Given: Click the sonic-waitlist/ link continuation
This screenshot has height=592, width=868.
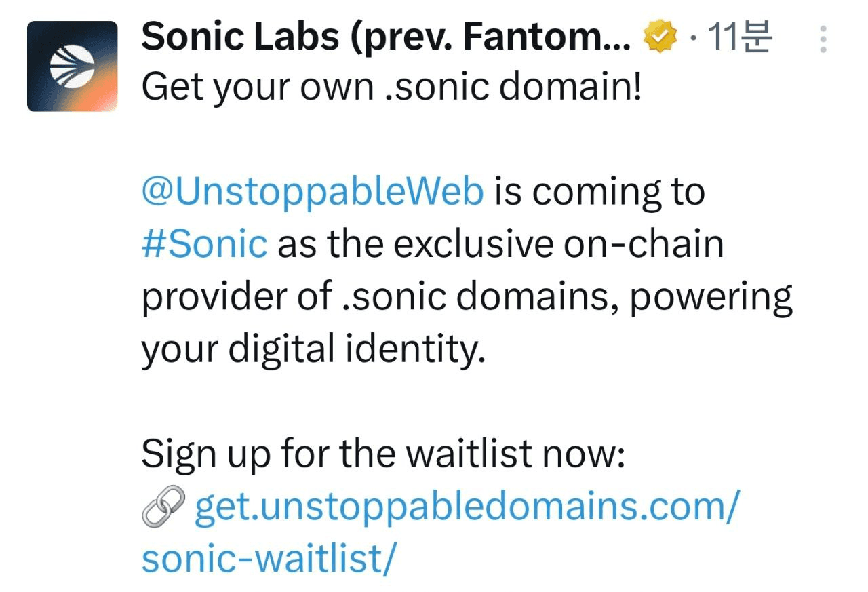Looking at the screenshot, I should coord(267,559).
